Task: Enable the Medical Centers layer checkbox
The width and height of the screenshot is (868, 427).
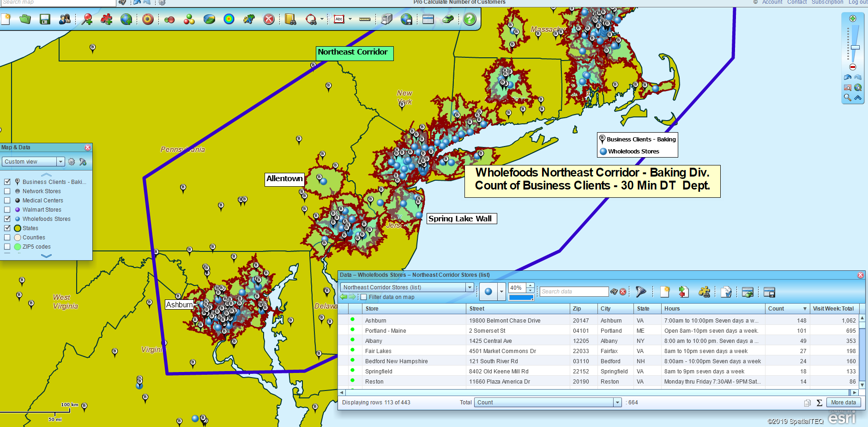Action: coord(7,200)
